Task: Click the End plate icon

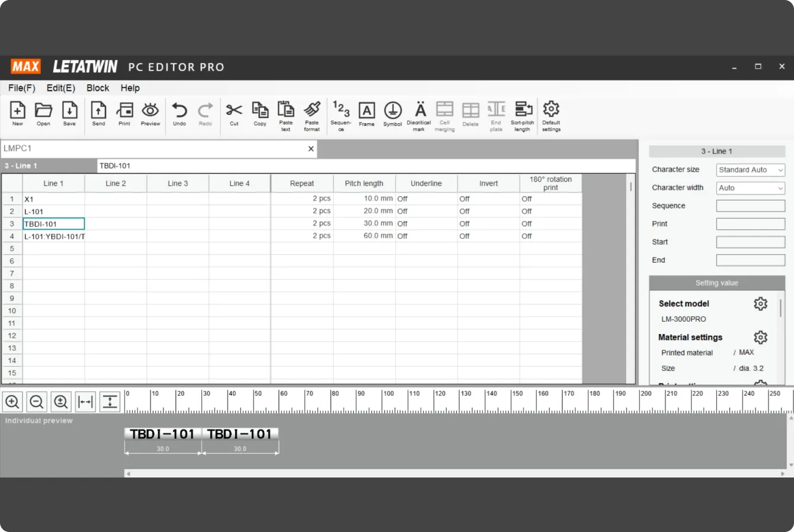Action: (496, 116)
